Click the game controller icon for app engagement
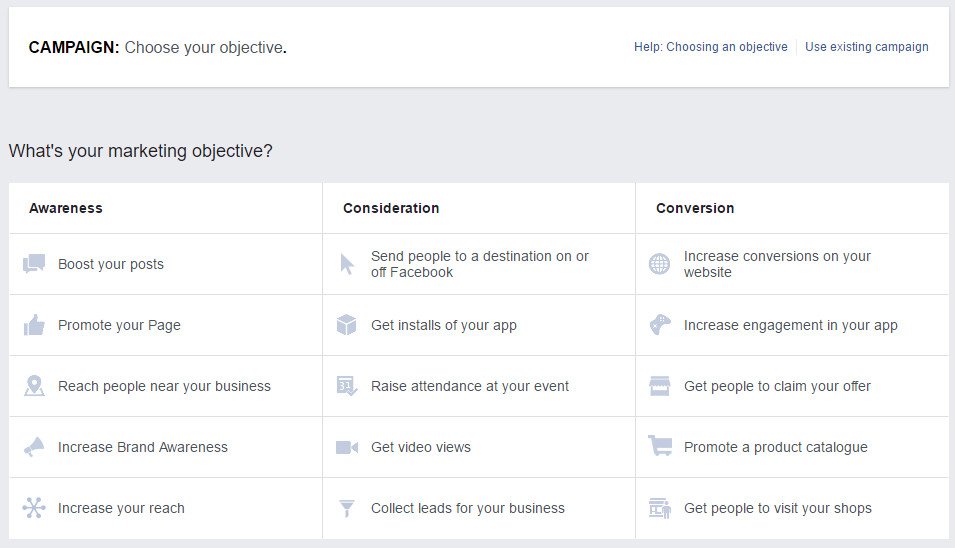Image resolution: width=955 pixels, height=548 pixels. [x=660, y=325]
